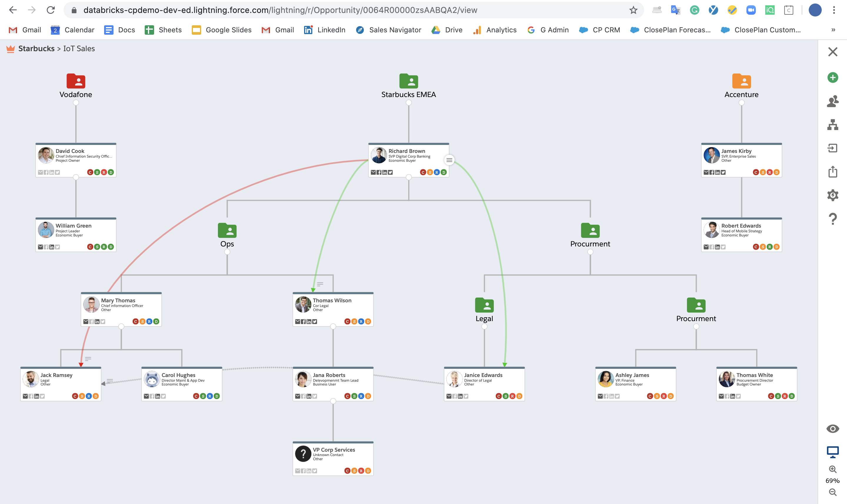Toggle the full-screen monitor icon in the sidebar
The width and height of the screenshot is (847, 504).
(x=833, y=451)
